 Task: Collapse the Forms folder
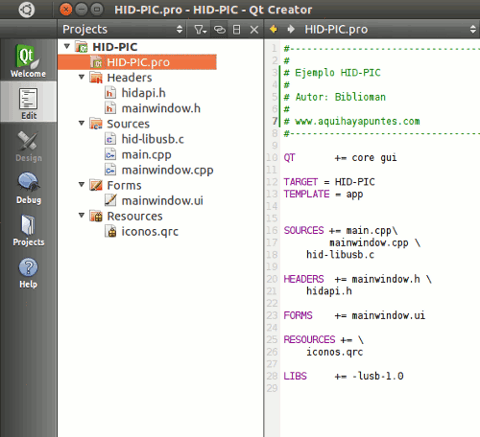coord(82,184)
